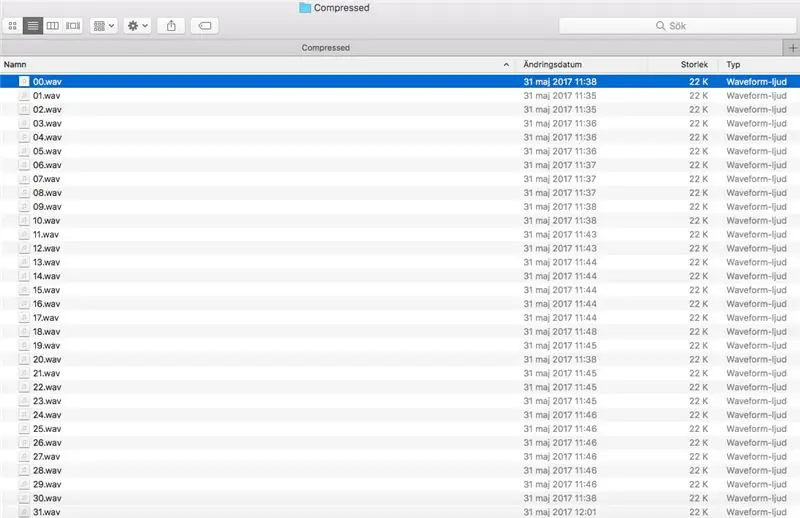This screenshot has width=800, height=518.
Task: Click Waveform-ljud type of 10.wav row
Action: (756, 220)
